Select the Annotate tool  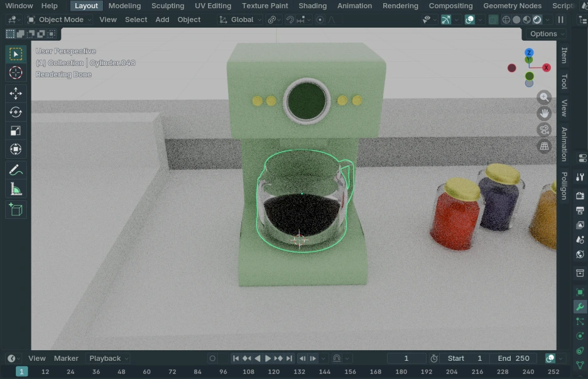click(16, 171)
